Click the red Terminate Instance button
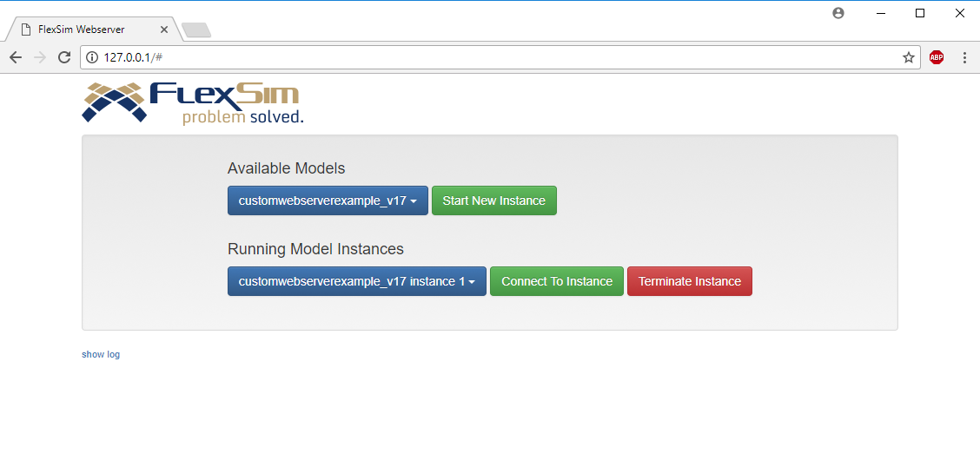 (x=690, y=281)
